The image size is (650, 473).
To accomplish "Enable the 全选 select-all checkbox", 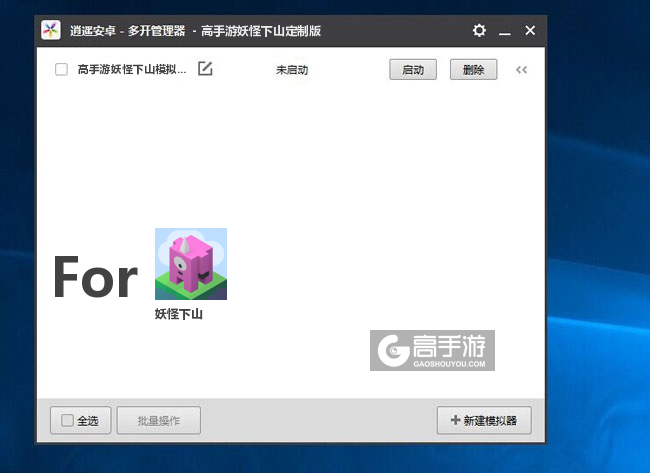I will click(x=67, y=421).
